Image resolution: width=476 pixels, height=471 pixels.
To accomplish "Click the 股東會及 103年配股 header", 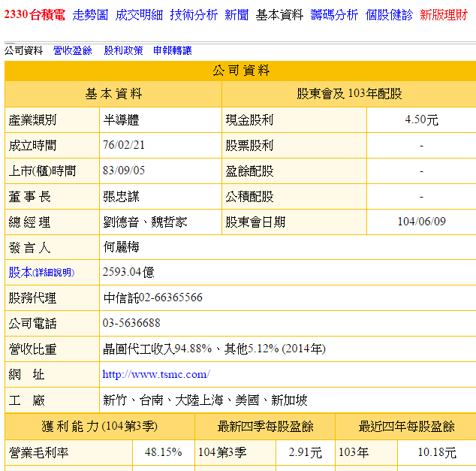I will click(x=349, y=94).
